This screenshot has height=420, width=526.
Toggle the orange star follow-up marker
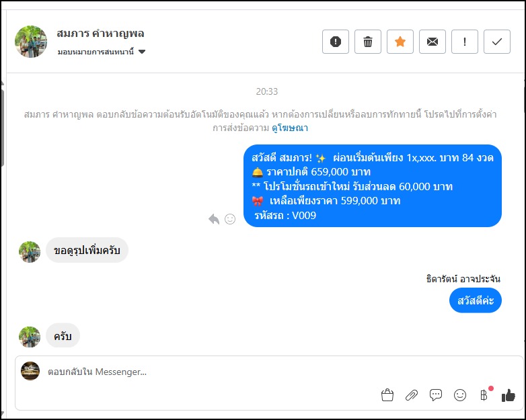click(400, 42)
